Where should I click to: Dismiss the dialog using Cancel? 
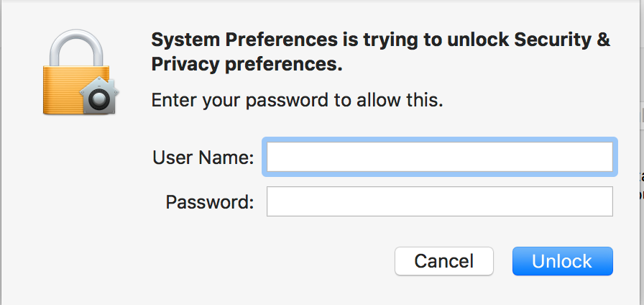click(444, 261)
